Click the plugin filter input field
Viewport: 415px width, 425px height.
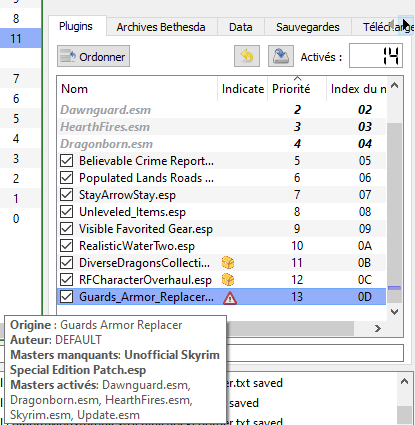click(x=315, y=353)
